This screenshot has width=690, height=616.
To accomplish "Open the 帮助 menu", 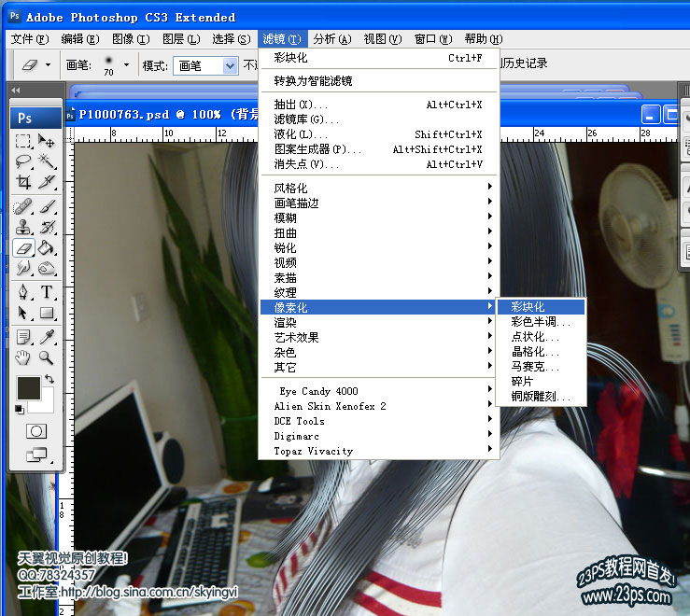I will click(x=483, y=39).
